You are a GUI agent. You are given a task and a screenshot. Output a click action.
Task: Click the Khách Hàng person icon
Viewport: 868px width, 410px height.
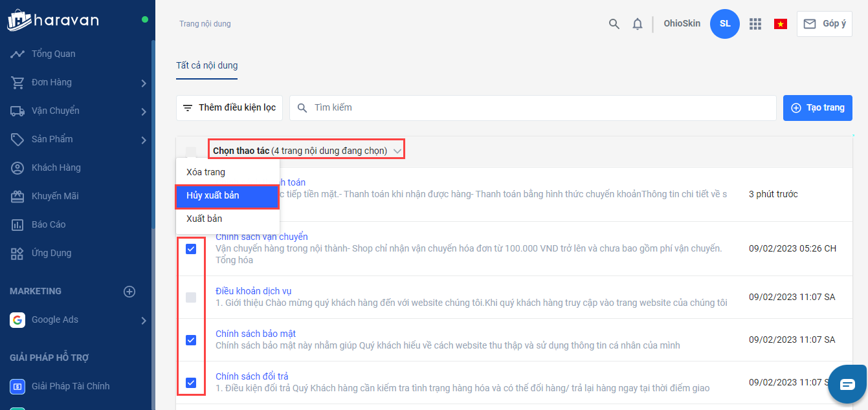click(x=17, y=167)
